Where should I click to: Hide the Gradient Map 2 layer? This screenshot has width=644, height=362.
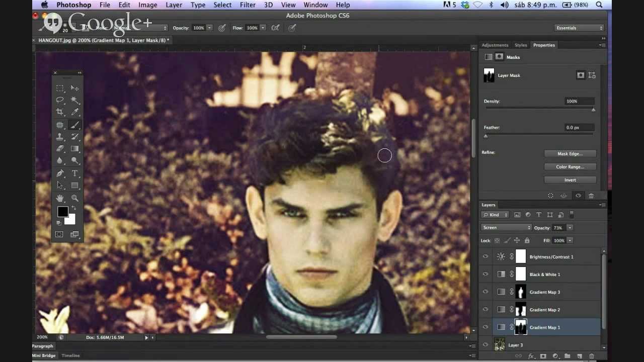486,310
